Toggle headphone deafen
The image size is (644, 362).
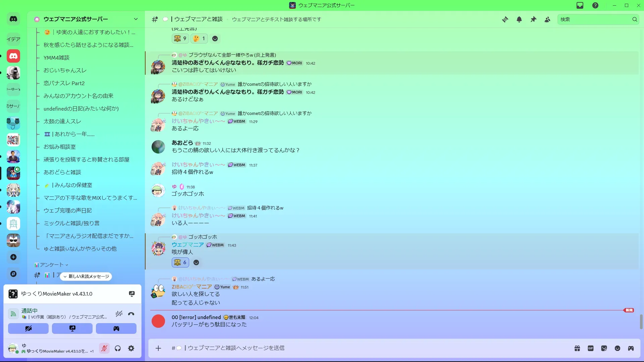118,348
